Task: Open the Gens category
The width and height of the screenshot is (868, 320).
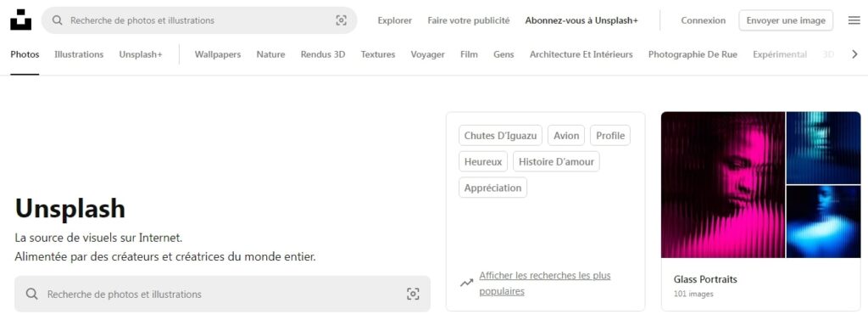Action: pyautogui.click(x=504, y=54)
